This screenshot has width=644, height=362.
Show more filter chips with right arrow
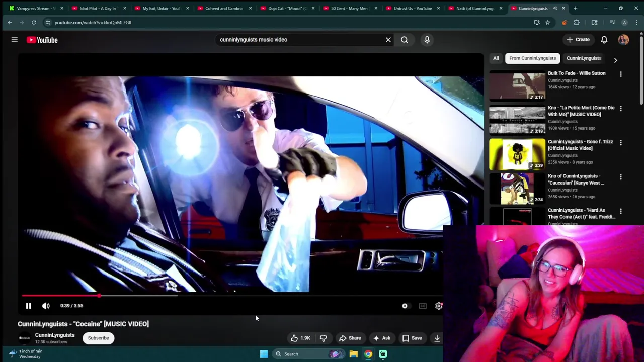[x=615, y=60]
